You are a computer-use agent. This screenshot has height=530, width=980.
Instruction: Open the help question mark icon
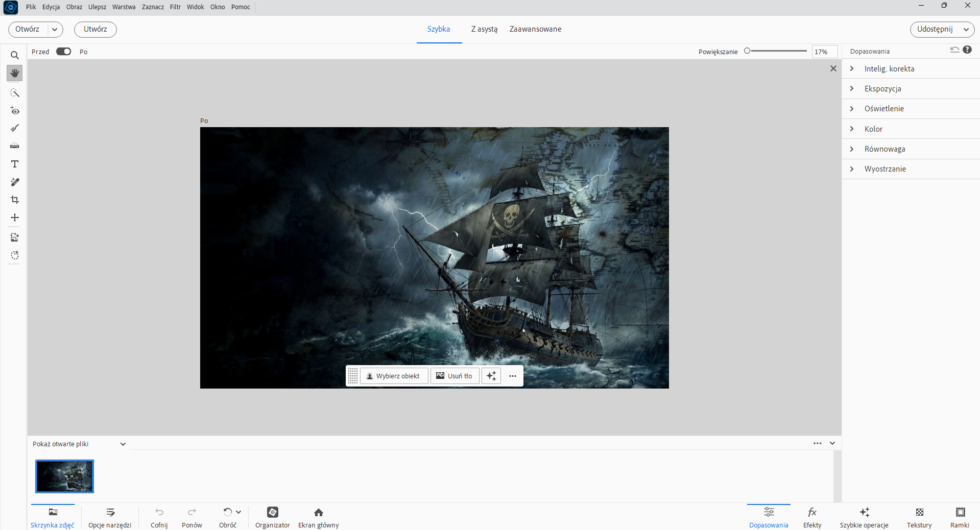pos(967,50)
